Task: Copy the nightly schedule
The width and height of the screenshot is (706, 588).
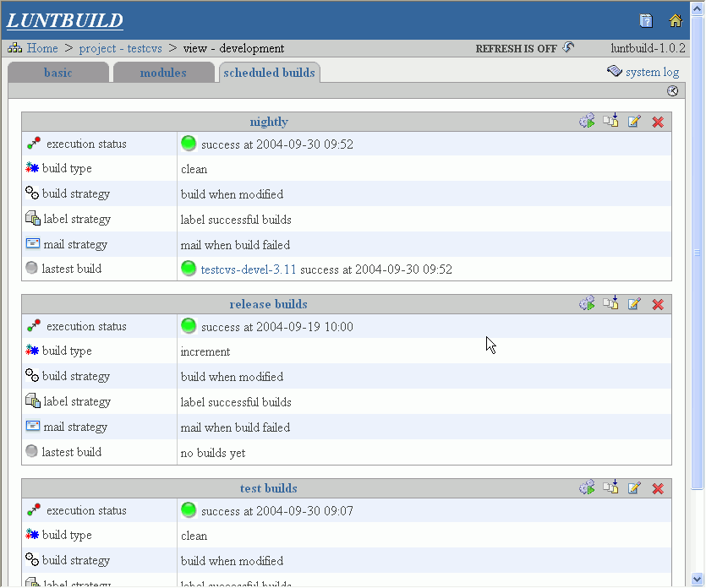Action: tap(610, 122)
